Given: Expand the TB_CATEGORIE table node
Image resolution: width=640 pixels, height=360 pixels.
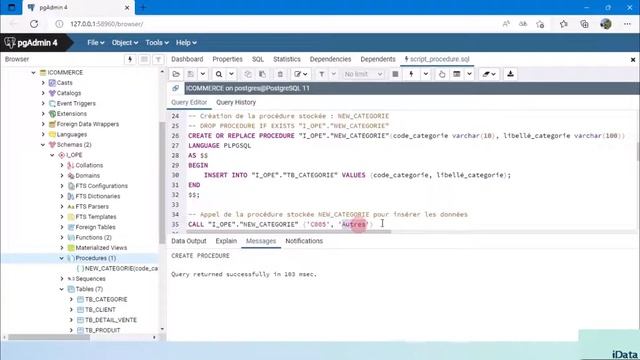Looking at the screenshot, I should [71, 299].
